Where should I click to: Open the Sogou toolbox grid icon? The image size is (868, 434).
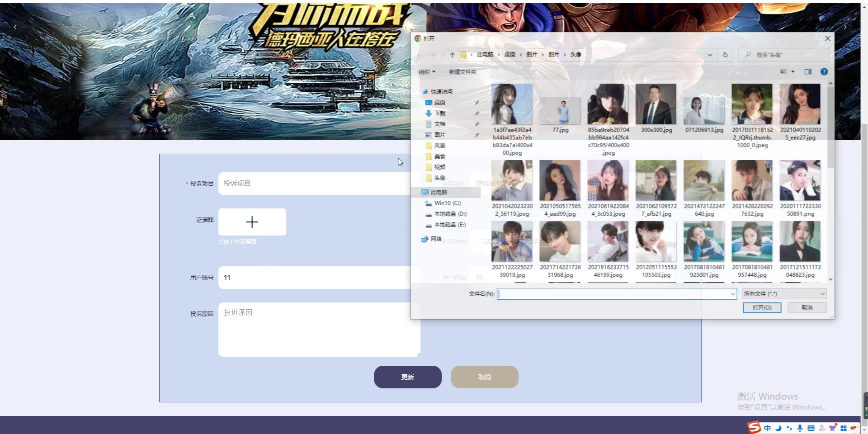(844, 428)
